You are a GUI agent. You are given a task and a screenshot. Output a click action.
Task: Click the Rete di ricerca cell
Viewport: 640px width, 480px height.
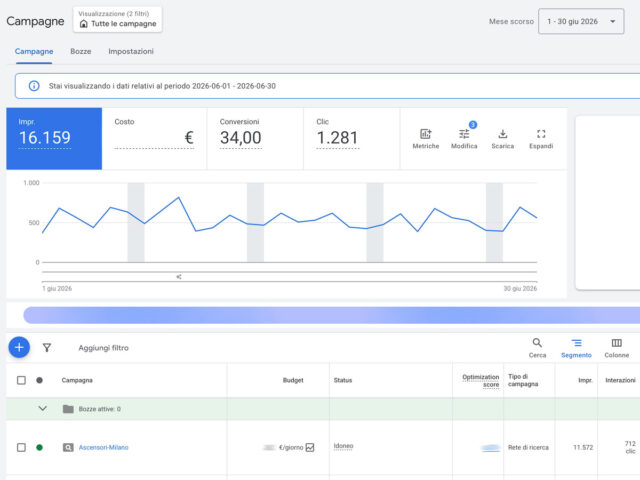[528, 447]
